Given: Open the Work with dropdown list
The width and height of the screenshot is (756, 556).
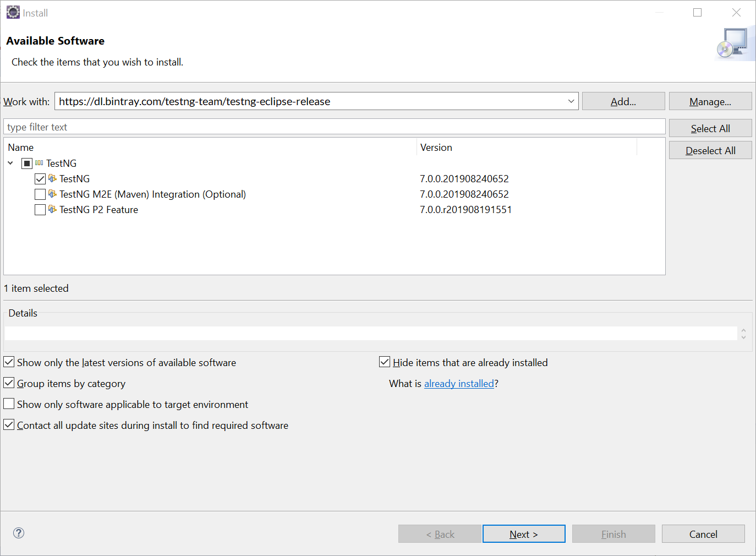Looking at the screenshot, I should tap(571, 101).
